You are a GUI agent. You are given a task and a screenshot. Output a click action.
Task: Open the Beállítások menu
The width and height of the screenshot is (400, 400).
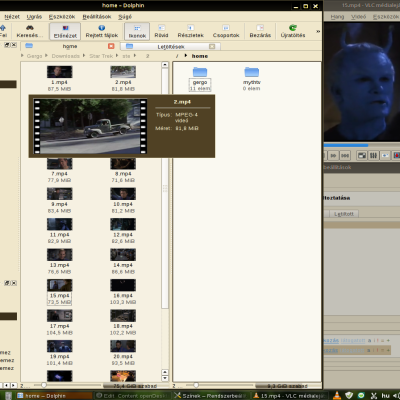click(x=97, y=16)
